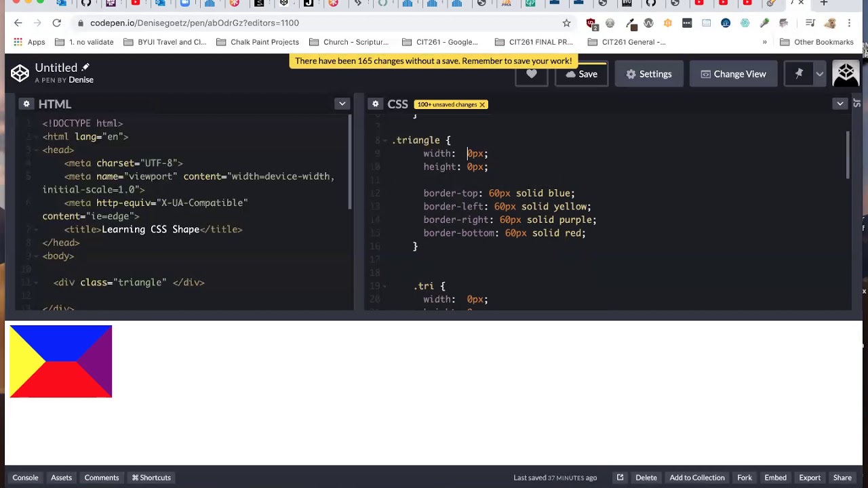Open '1. no validate' bookmark folder
The image size is (868, 488).
(x=84, y=42)
